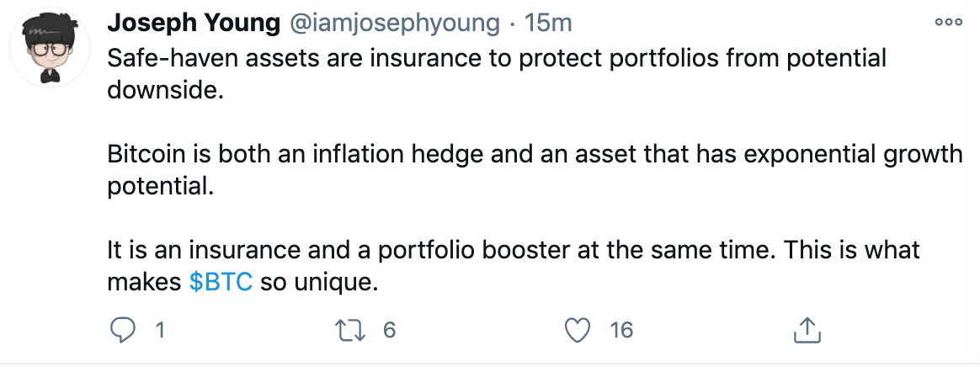Open the Joseph Young display name link
This screenshot has width=980, height=367.
pyautogui.click(x=194, y=24)
